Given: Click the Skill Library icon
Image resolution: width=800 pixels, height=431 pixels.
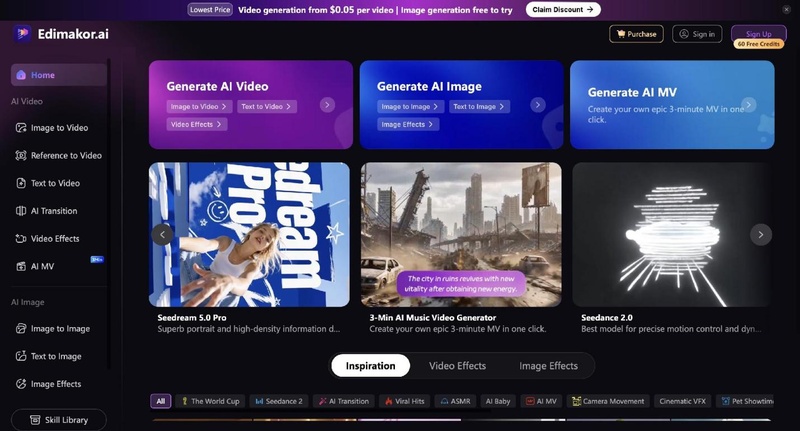Looking at the screenshot, I should (35, 420).
